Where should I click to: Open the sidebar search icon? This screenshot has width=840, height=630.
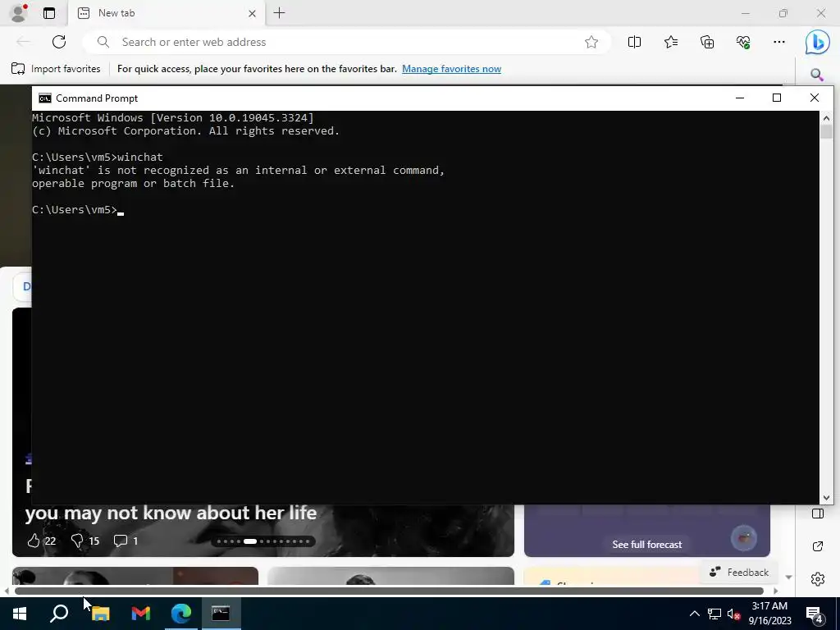click(x=817, y=75)
